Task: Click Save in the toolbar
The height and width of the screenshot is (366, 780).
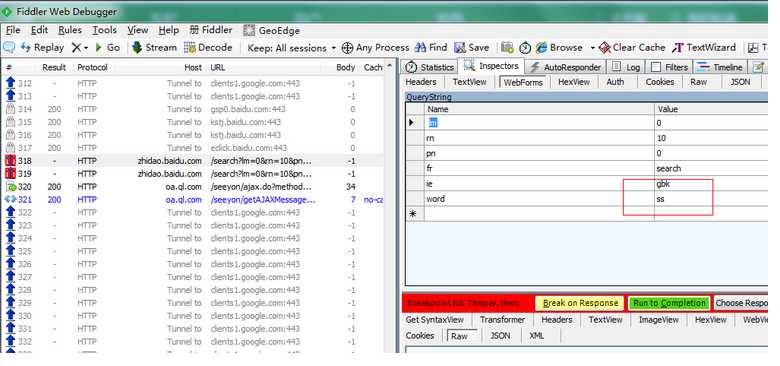Action: click(472, 48)
